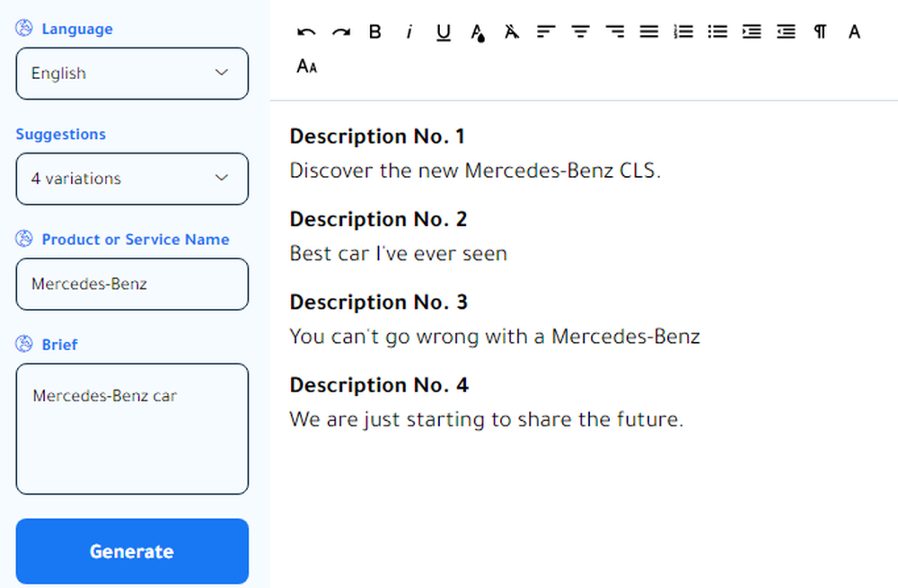Insert a numbered list

coord(683,32)
